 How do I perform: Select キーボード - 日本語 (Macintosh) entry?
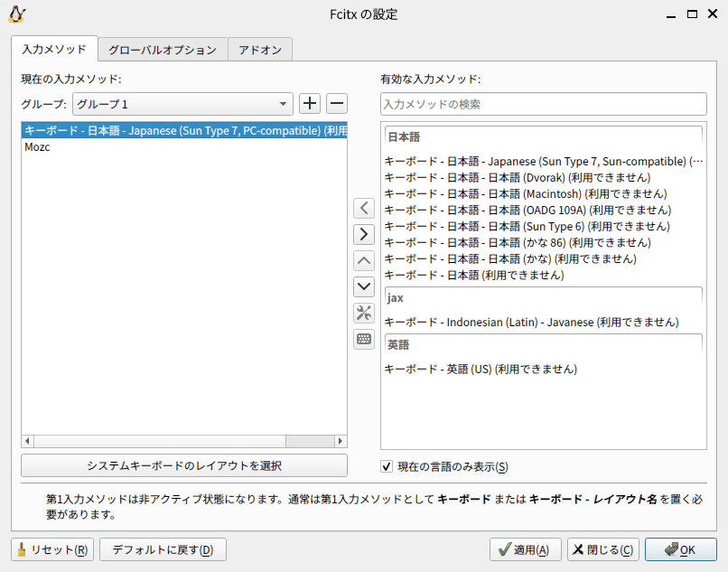543,193
